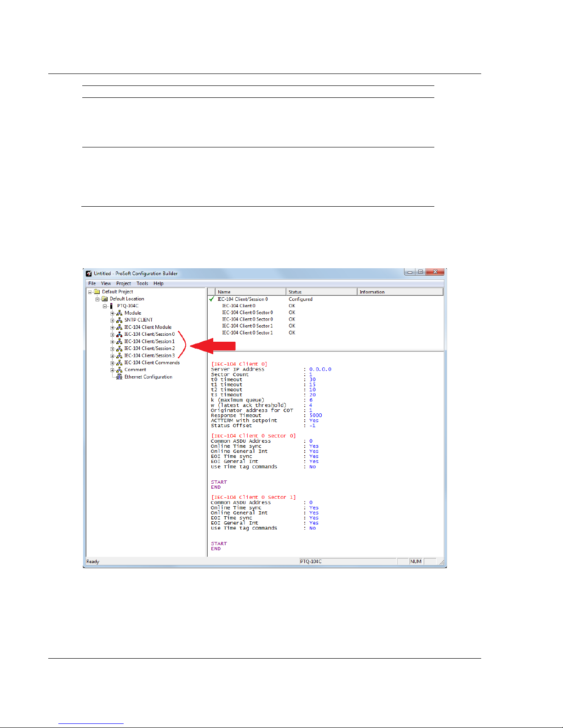
Task: Expand the IEC-104 Client Module node
Action: tap(112, 327)
